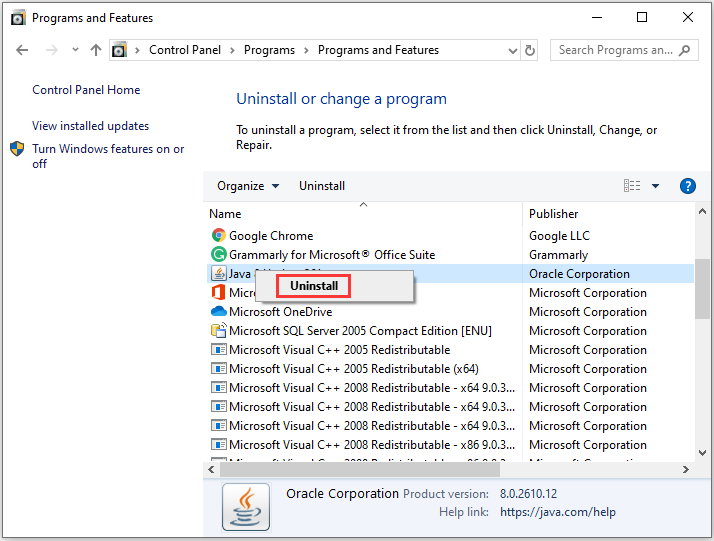
Task: Open the recent locations dropdown arrow
Action: 75,50
